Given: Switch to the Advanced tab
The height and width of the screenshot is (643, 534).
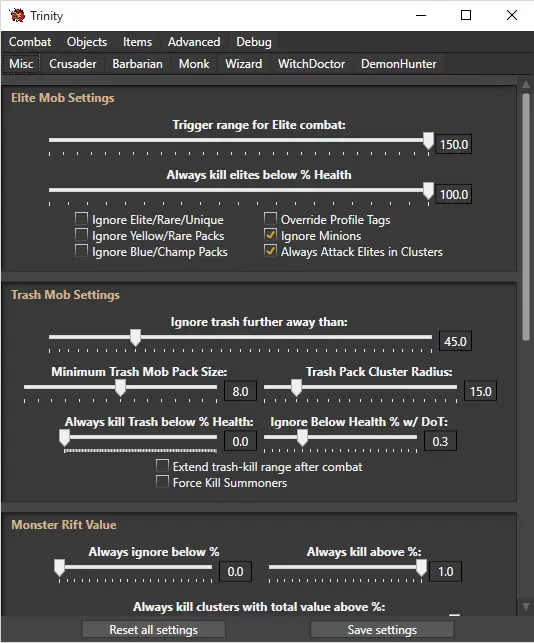Looking at the screenshot, I should (x=194, y=42).
